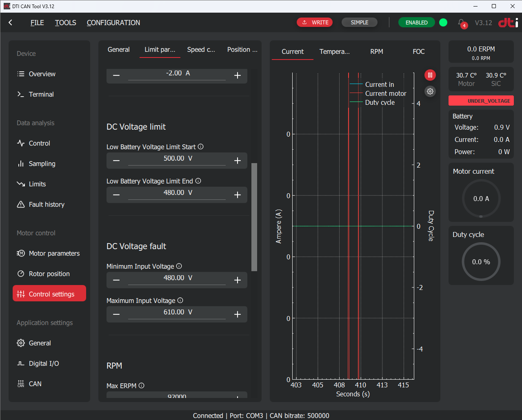Click the green status indicator
This screenshot has height=420, width=522.
[443, 22]
